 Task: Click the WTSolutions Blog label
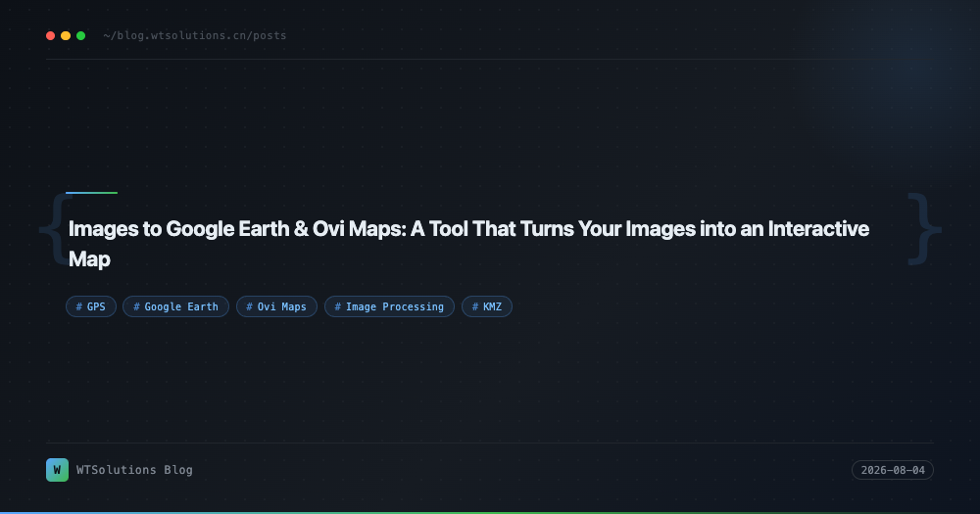tap(134, 470)
